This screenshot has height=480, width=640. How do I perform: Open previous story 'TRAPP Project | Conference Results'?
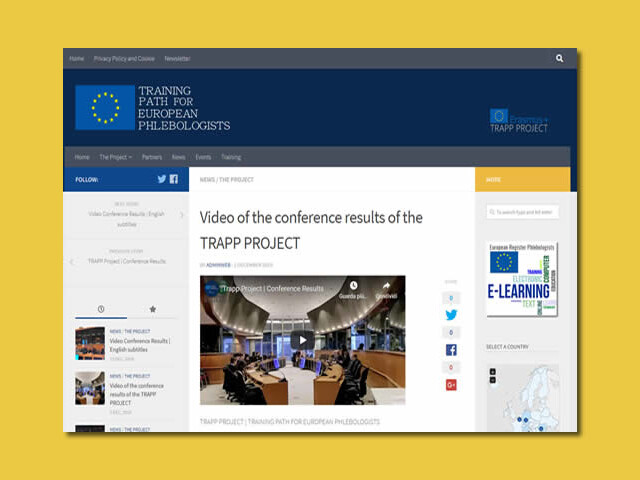[127, 261]
